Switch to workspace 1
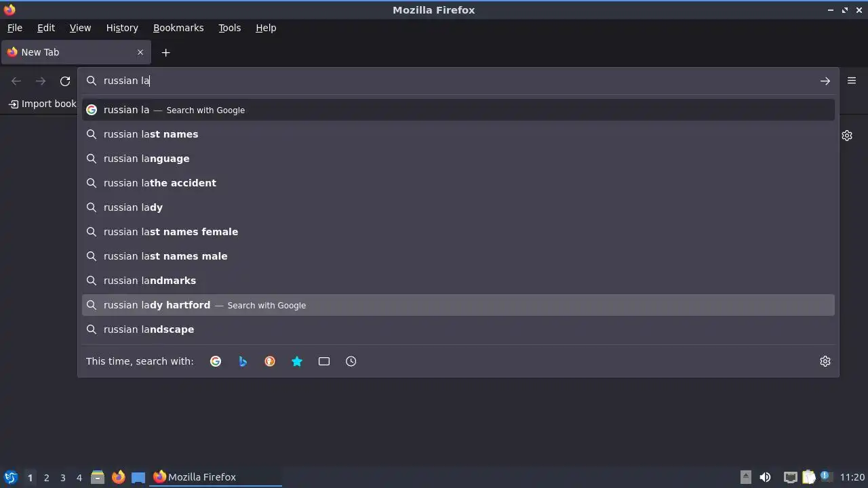Image resolution: width=868 pixels, height=488 pixels. [x=30, y=477]
